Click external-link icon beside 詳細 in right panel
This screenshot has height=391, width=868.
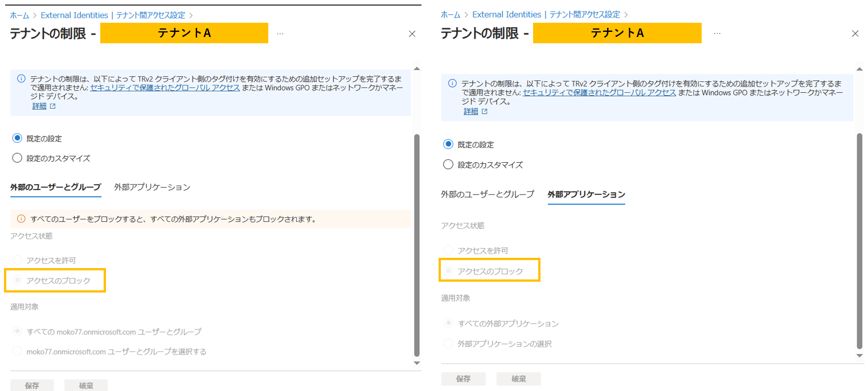tap(485, 112)
